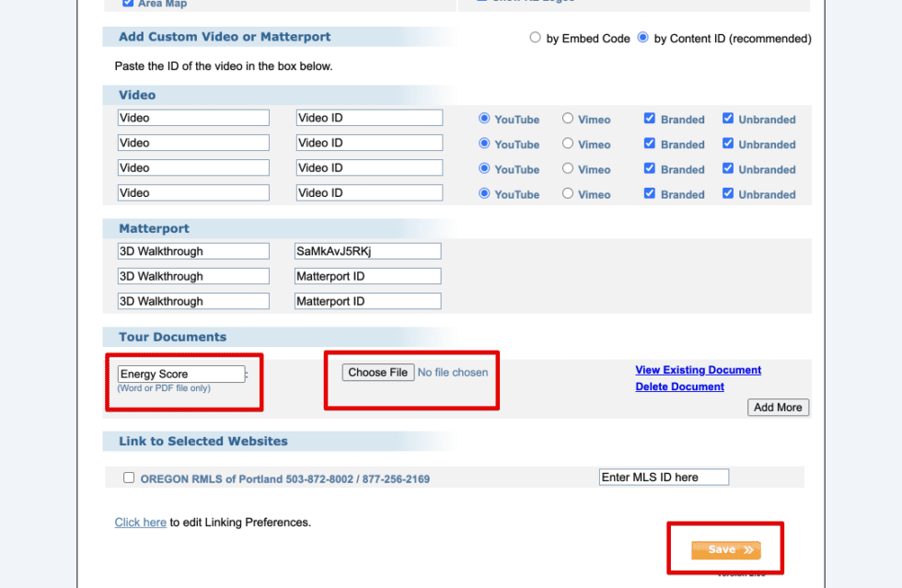Uncheck Unbranded for the first video row
Image resolution: width=902 pixels, height=588 pixels.
(728, 119)
